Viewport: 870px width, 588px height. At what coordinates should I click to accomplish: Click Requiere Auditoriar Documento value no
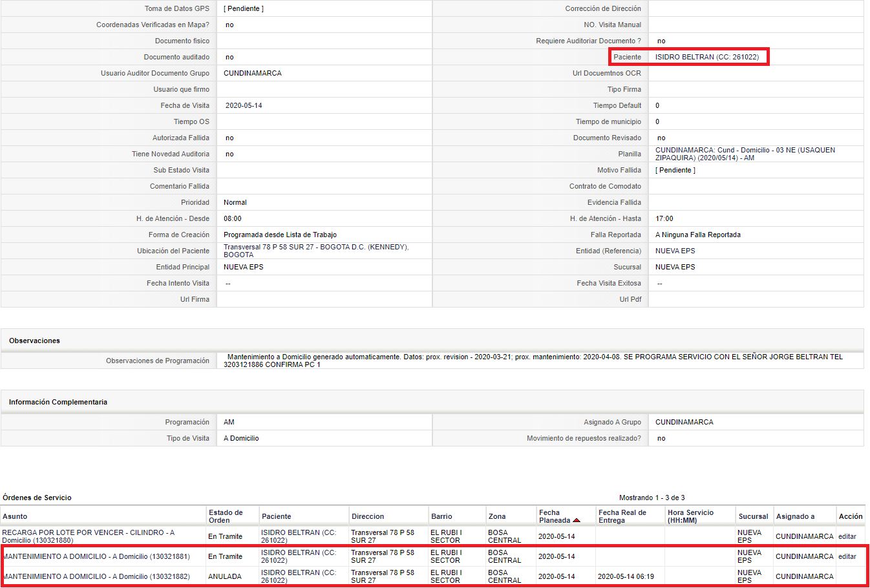(x=661, y=41)
